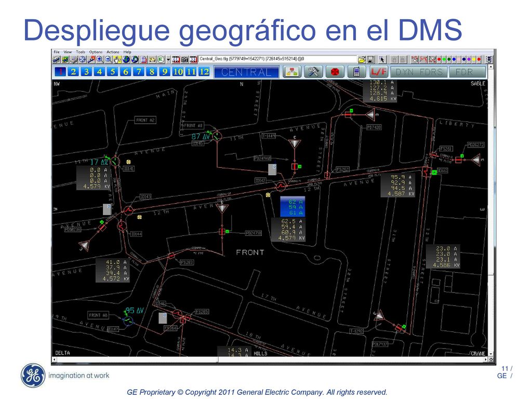Save using the floppy disk icon
The width and height of the screenshot is (532, 399).
(x=370, y=60)
